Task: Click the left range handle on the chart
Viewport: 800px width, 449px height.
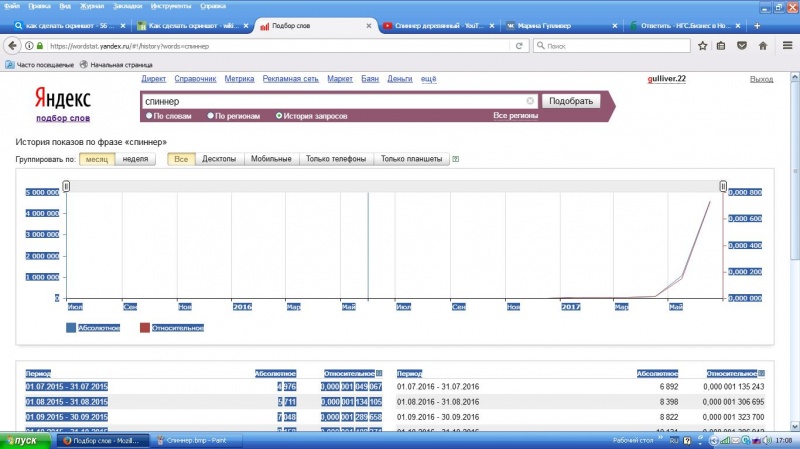Action: click(66, 186)
